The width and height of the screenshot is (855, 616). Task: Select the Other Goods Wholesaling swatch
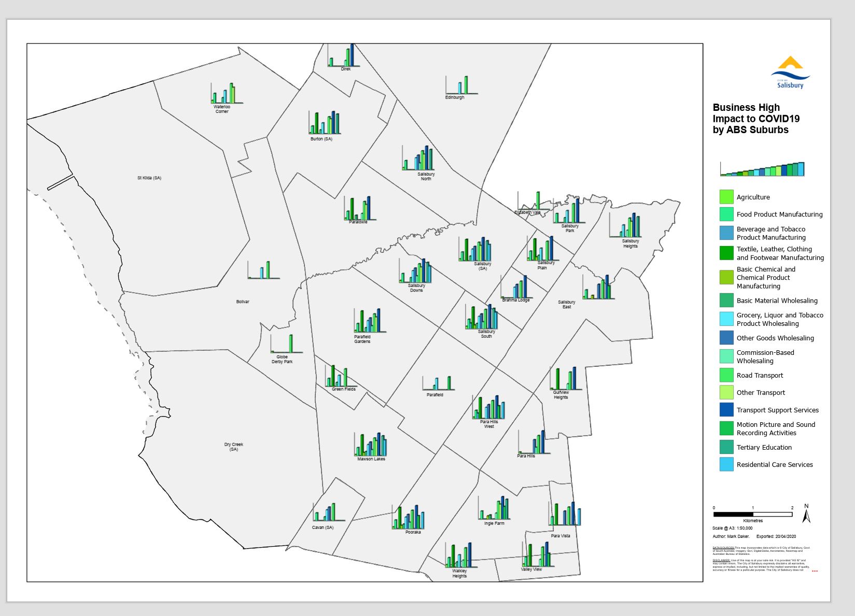726,338
